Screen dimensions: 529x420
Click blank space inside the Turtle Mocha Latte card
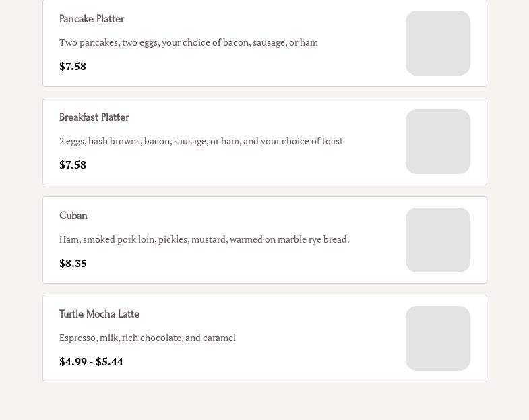(x=270, y=363)
